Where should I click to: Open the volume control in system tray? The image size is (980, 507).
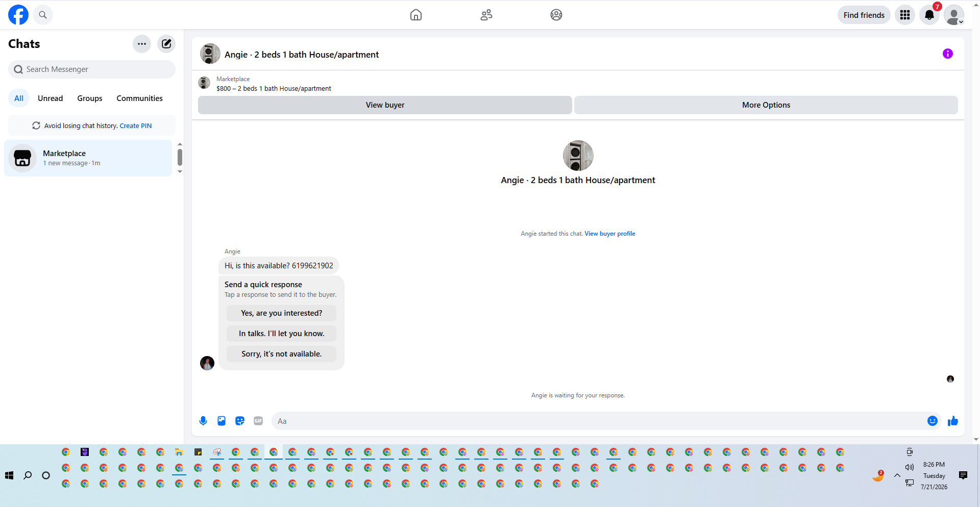[910, 467]
